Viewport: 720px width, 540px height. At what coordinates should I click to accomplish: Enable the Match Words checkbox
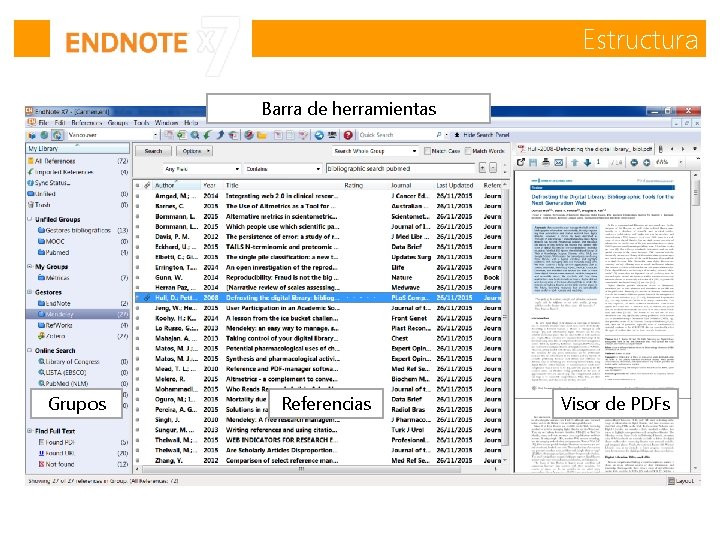click(x=468, y=151)
